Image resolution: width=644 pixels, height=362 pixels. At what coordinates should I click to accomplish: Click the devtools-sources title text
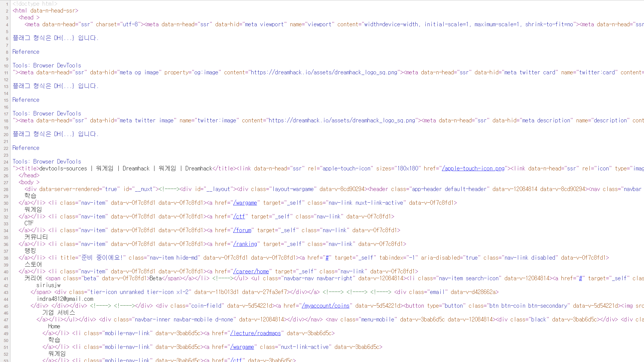pyautogui.click(x=63, y=169)
